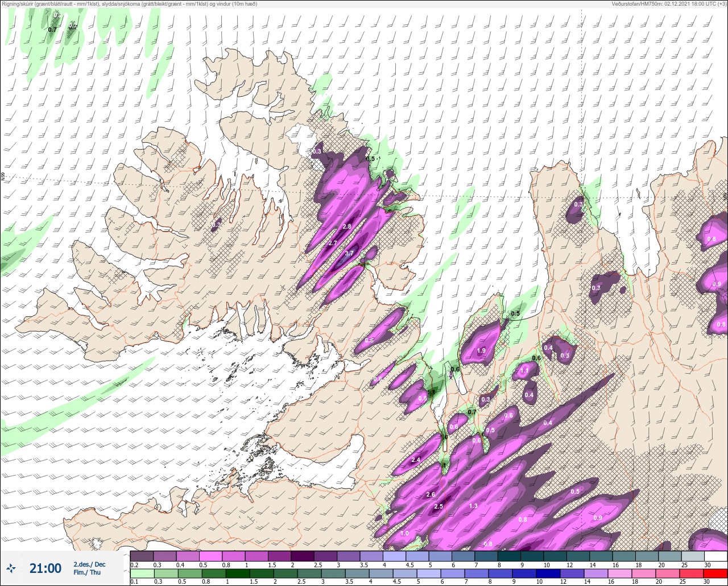The height and width of the screenshot is (586, 728).
Task: Click the 2.6 precipitation value on the map
Action: click(431, 495)
